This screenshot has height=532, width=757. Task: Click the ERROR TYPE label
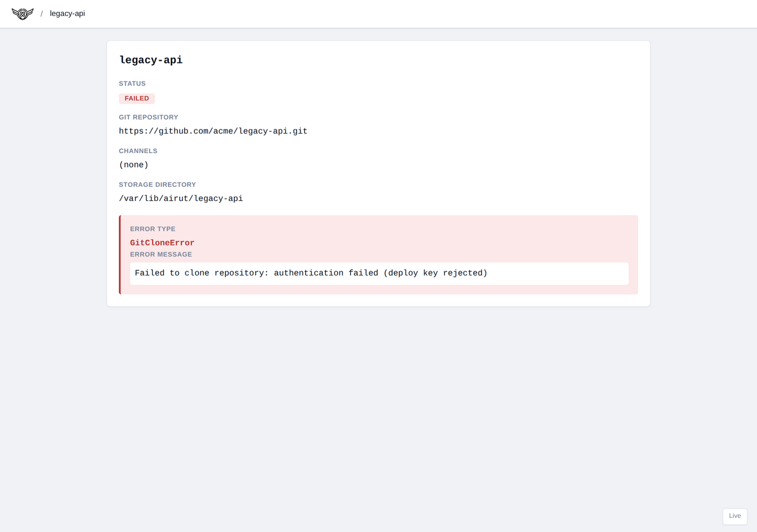[x=153, y=229]
